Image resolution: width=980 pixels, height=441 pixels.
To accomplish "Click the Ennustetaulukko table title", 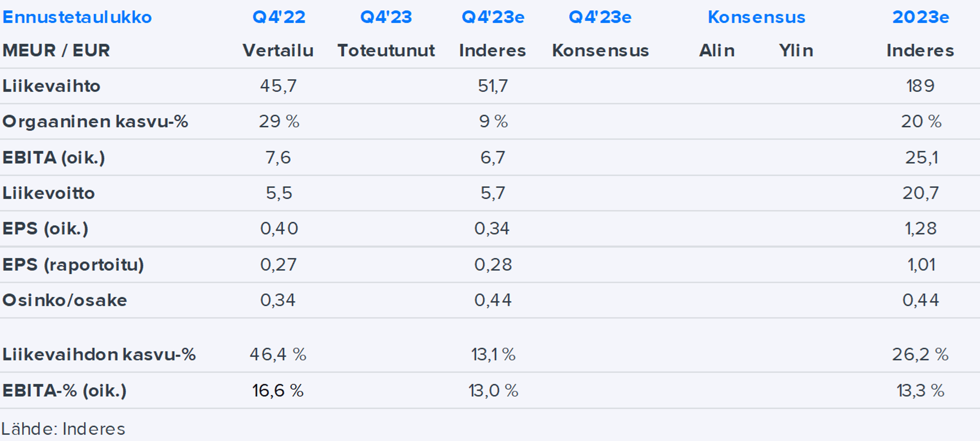I will (77, 17).
